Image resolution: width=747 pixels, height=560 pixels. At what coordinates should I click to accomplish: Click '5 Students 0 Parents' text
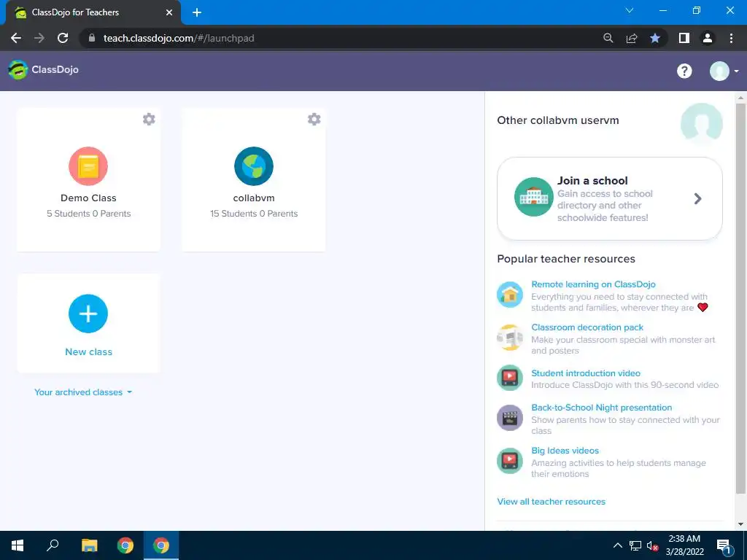click(x=88, y=214)
